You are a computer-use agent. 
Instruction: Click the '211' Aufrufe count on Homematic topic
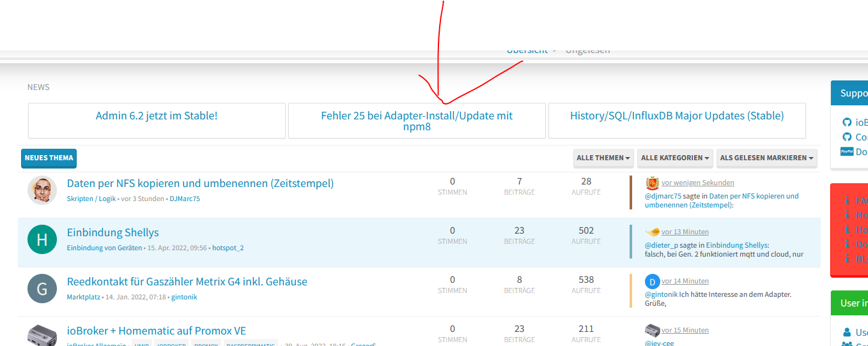pos(586,329)
